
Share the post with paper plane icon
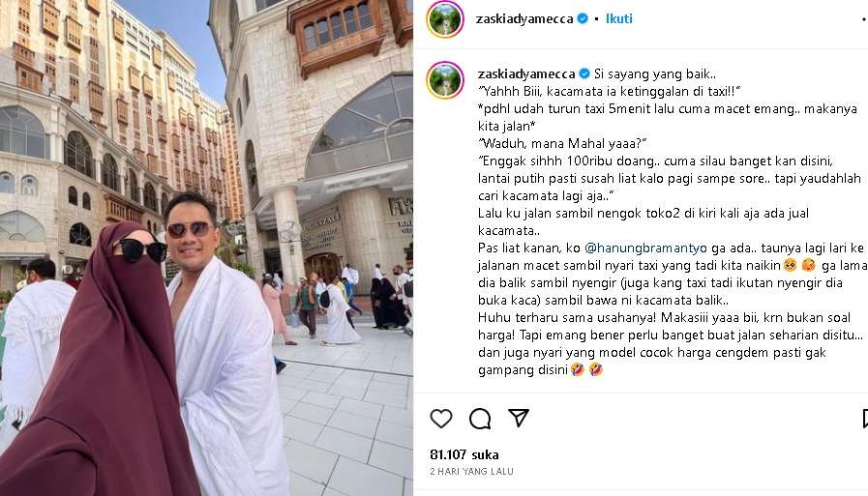tap(518, 418)
